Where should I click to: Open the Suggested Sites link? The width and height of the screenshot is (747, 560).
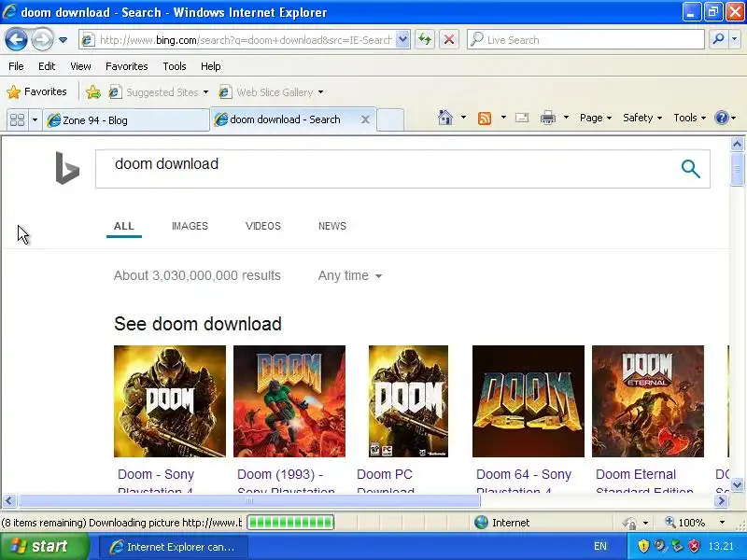click(159, 91)
